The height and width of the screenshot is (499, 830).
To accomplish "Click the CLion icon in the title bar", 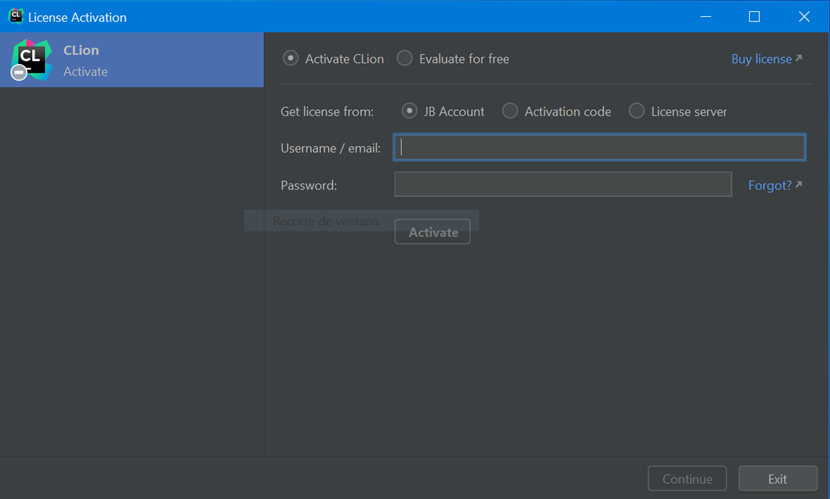I will tap(16, 16).
